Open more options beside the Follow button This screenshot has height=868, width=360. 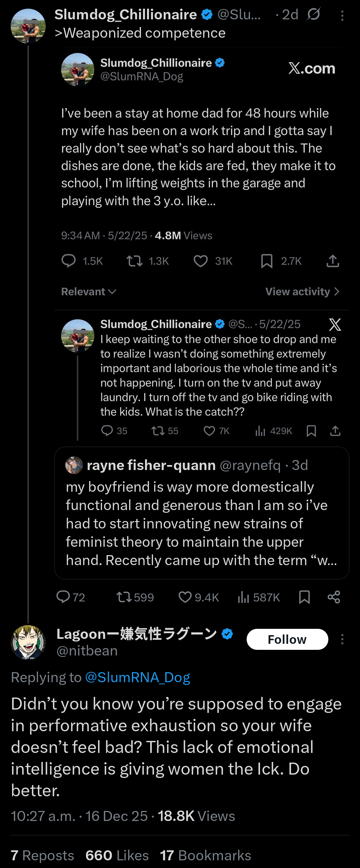[x=342, y=639]
